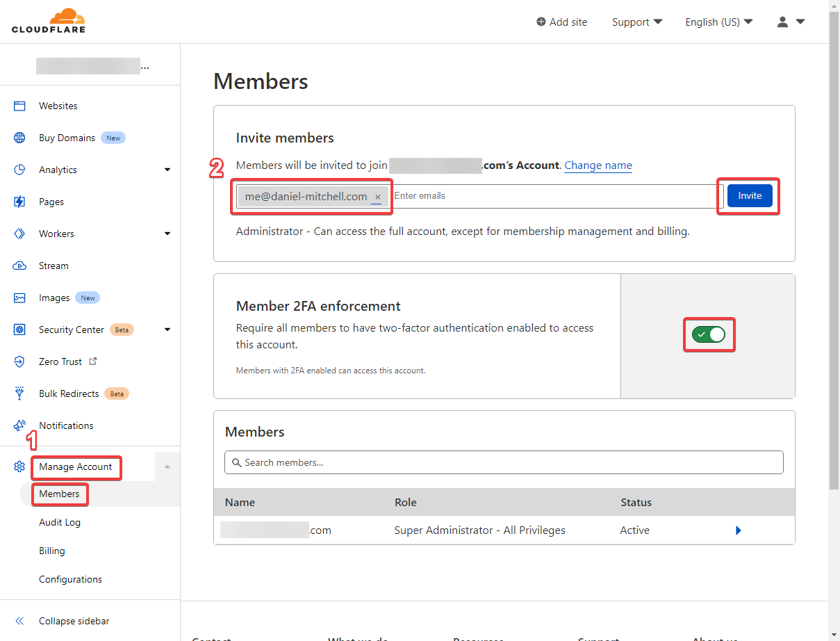Click the Buy Domains globe icon
840x641 pixels.
coord(19,138)
